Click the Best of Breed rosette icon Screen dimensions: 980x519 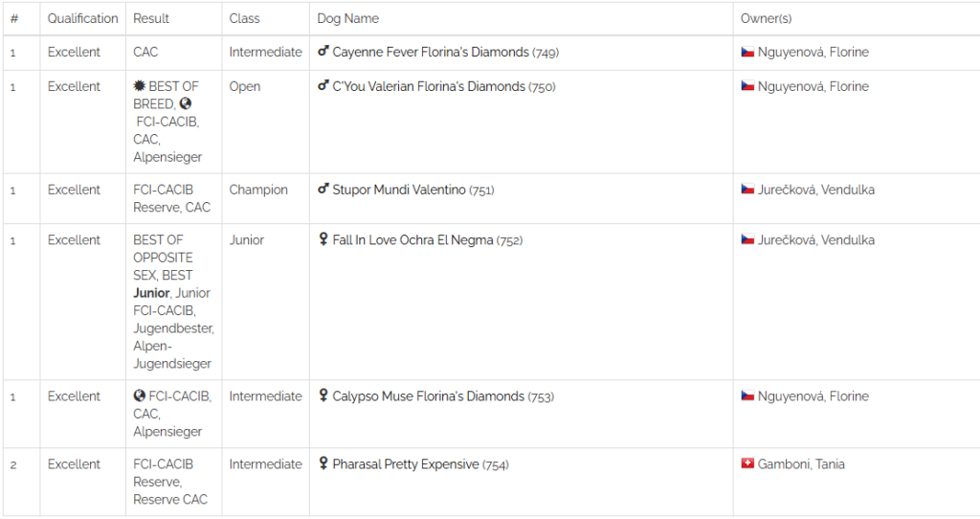tap(140, 86)
